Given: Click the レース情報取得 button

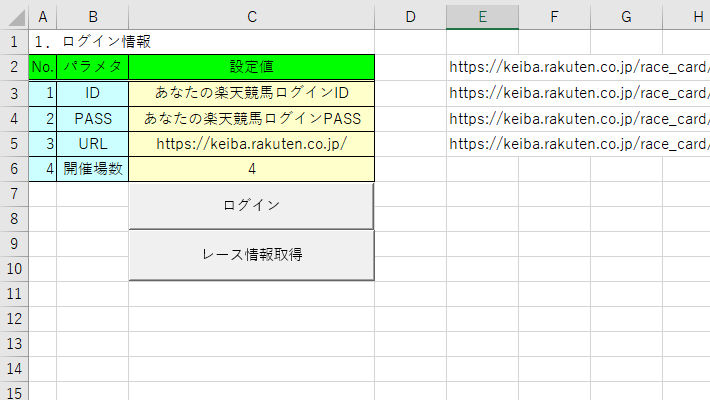Looking at the screenshot, I should (251, 255).
